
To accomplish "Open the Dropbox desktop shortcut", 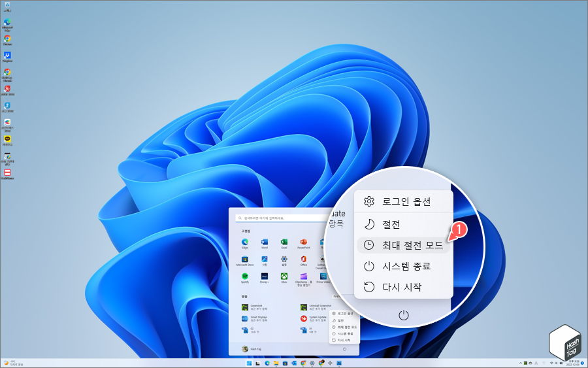I will 7,57.
